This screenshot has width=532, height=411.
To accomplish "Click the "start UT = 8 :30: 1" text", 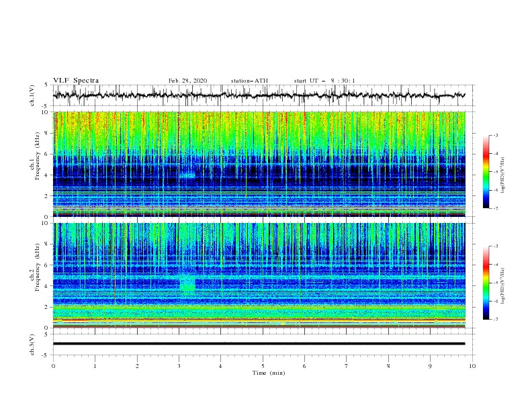I will [x=324, y=81].
